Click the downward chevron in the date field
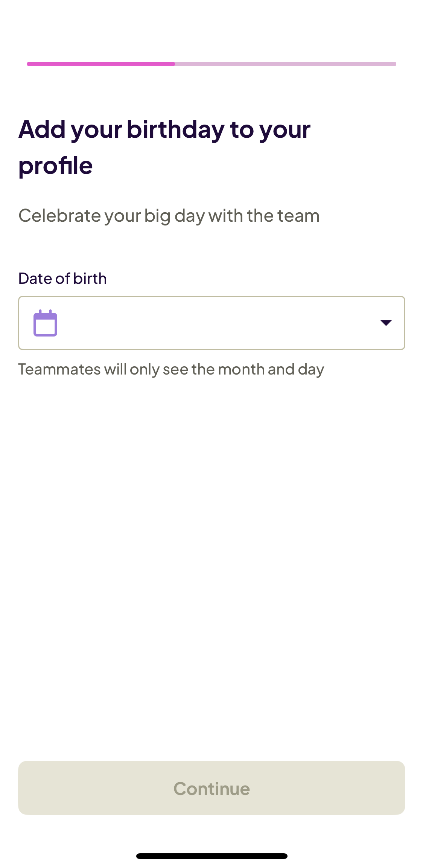Viewport: 423px width, 868px height. click(x=386, y=323)
